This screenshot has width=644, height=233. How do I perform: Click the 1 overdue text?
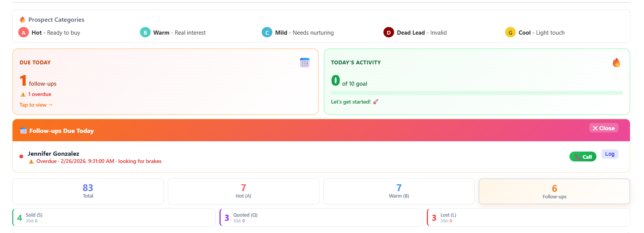(x=40, y=94)
